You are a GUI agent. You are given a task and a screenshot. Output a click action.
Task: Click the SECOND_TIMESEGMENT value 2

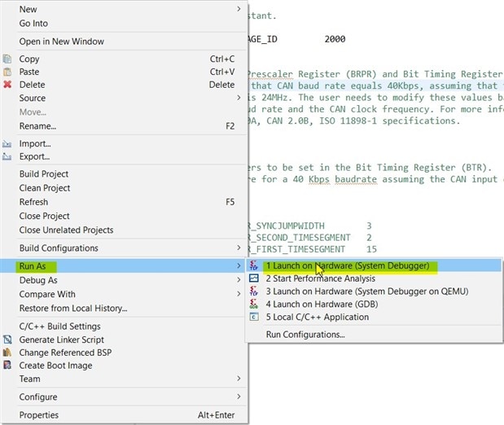coord(369,238)
